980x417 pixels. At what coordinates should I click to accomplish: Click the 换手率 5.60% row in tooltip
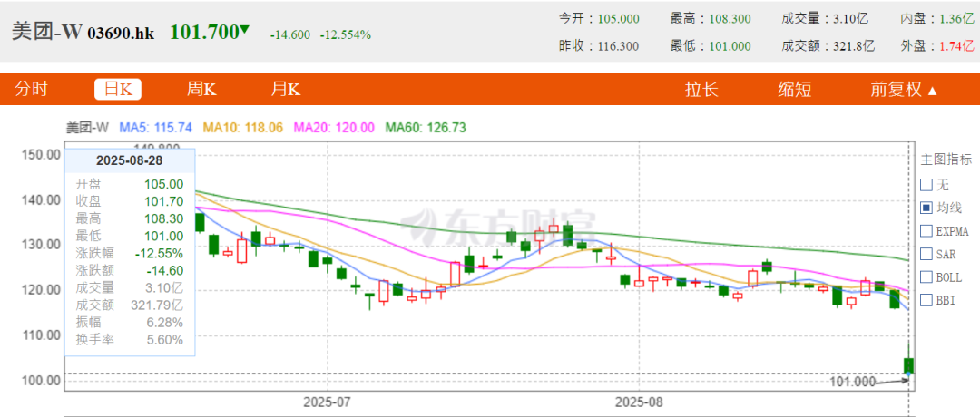[130, 340]
